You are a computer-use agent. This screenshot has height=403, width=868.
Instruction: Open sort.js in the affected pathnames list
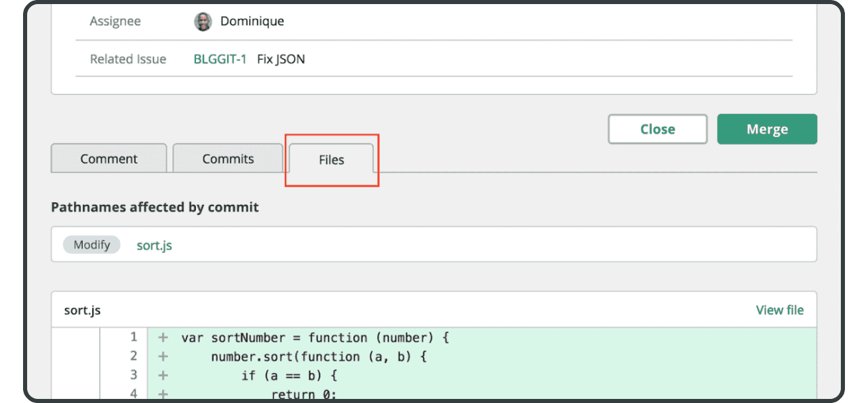(155, 245)
